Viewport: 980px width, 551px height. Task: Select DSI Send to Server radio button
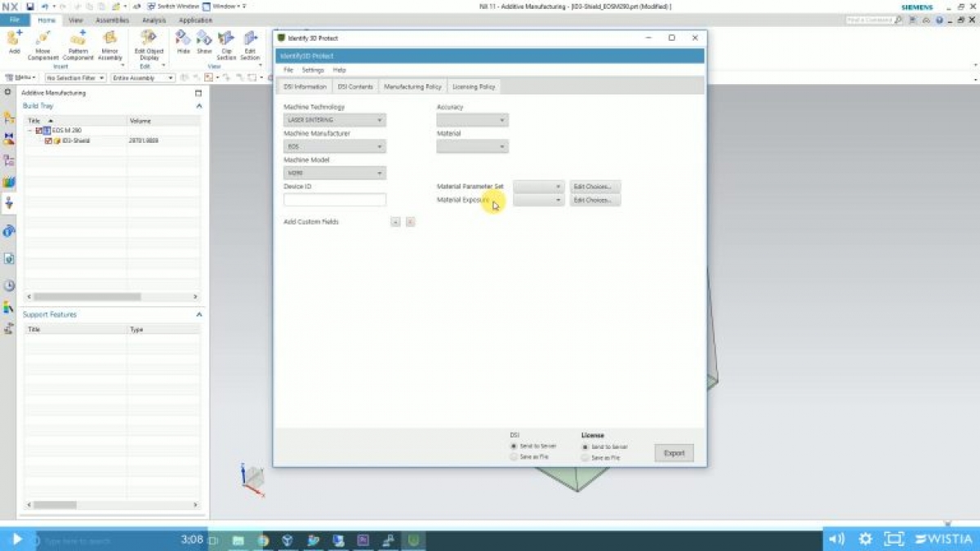tap(514, 447)
